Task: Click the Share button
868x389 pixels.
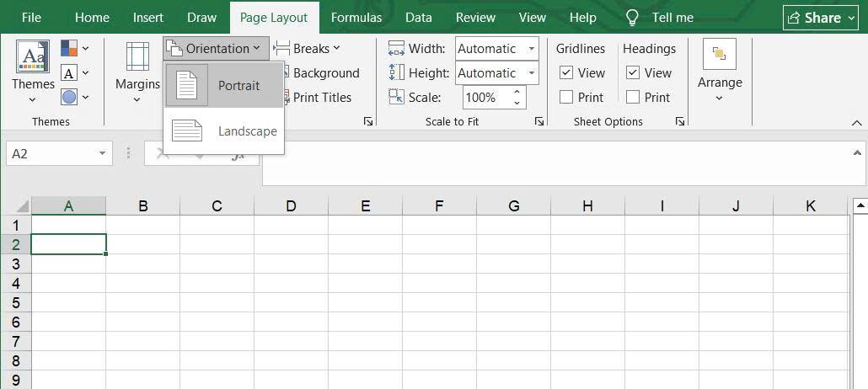Action: coord(821,18)
